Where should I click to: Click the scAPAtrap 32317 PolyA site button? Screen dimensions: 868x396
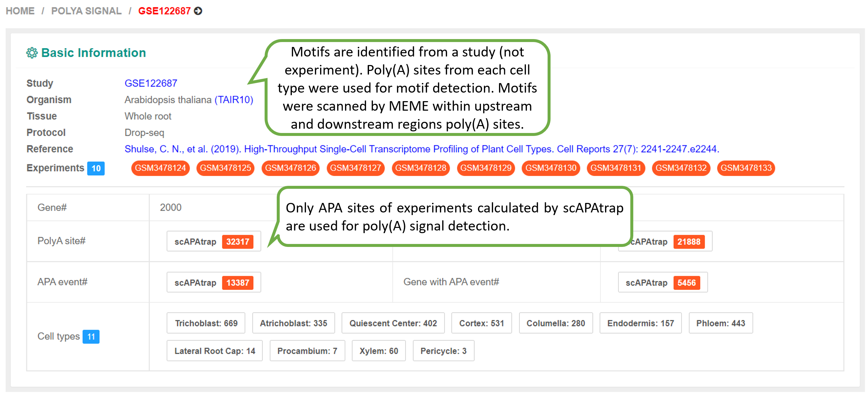coord(214,242)
